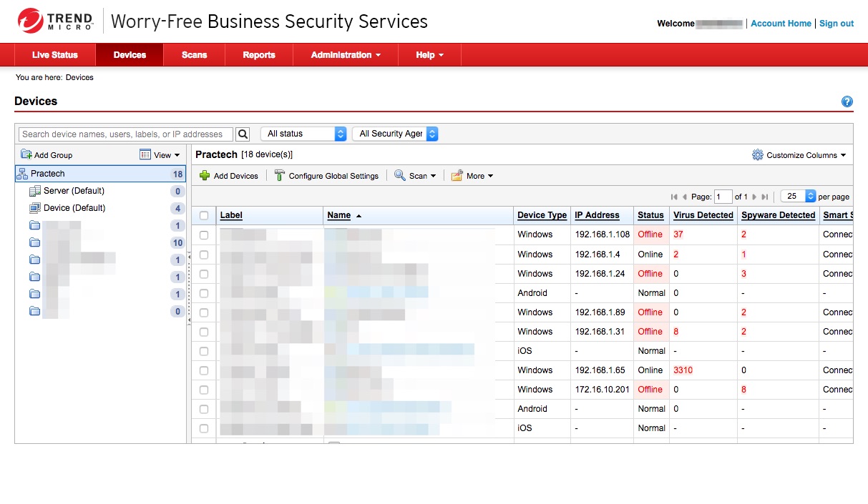Expand the Scan dropdown menu
This screenshot has height=504, width=868.
(415, 176)
